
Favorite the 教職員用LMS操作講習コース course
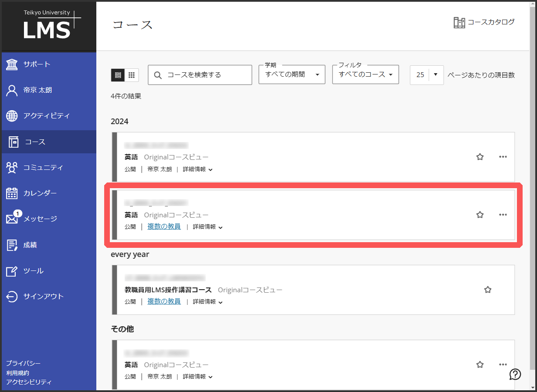[488, 290]
